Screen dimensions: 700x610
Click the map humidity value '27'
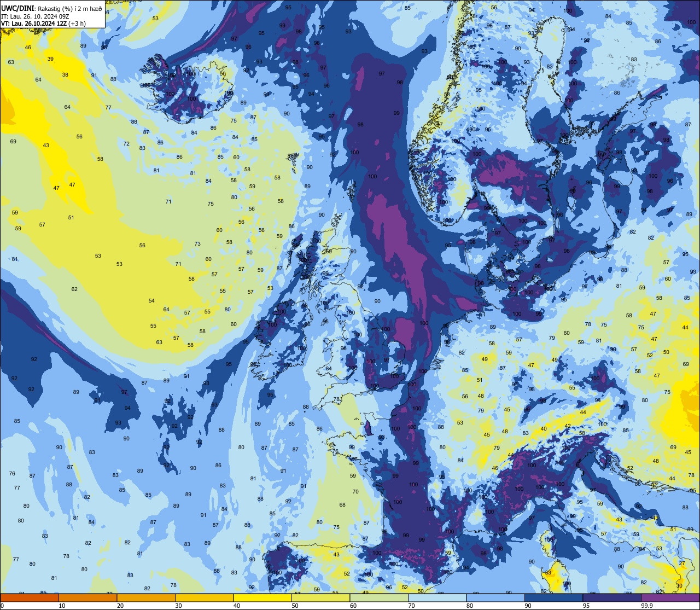[682, 563]
